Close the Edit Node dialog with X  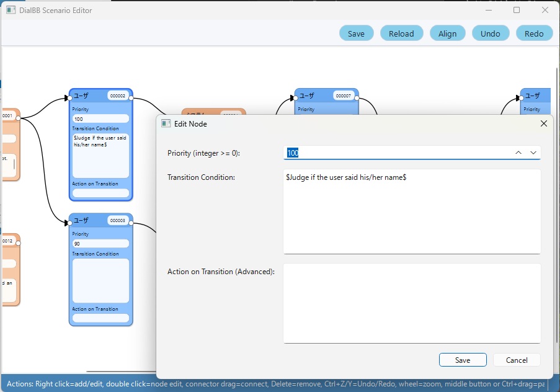click(544, 123)
